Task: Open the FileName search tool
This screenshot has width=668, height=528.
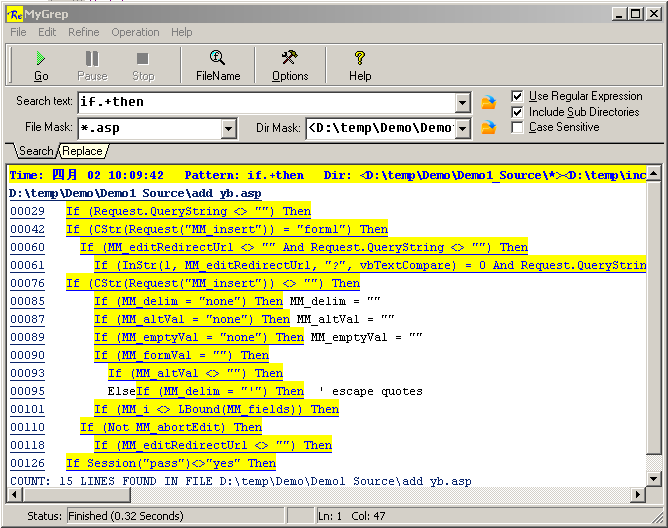Action: pos(217,60)
